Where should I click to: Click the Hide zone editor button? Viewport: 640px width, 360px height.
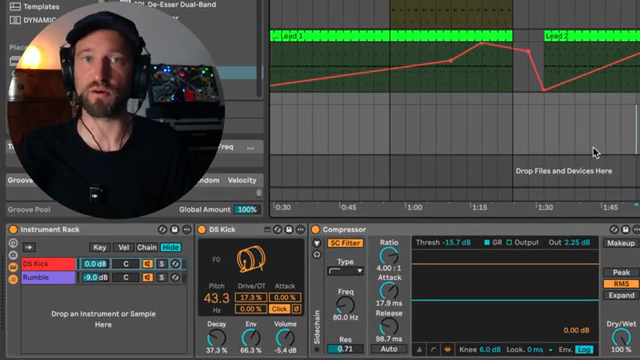coord(171,247)
